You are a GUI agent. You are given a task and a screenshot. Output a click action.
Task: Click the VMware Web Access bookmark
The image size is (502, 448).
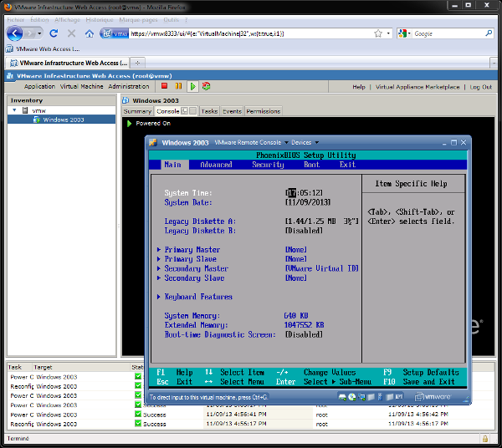(43, 49)
